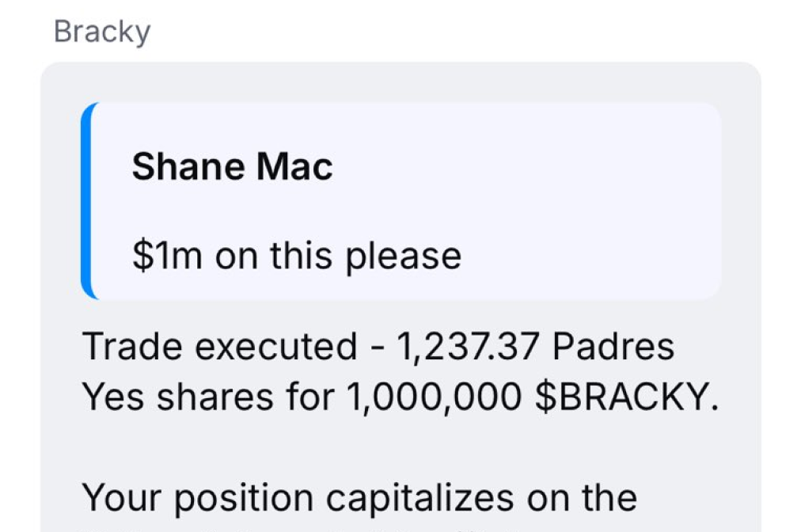Click "Your position capitalizes on the" line
Screen dimensions: 801x532
click(x=359, y=498)
